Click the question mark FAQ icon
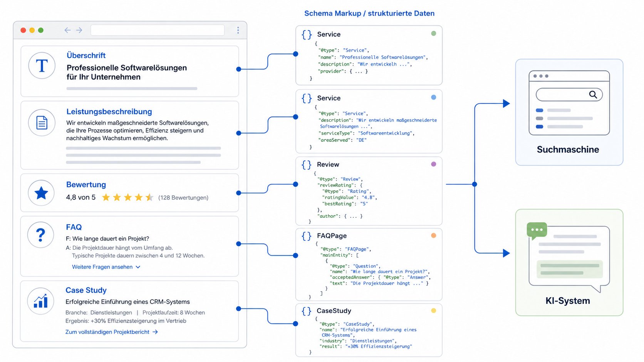This screenshot has height=362, width=644. click(x=41, y=235)
